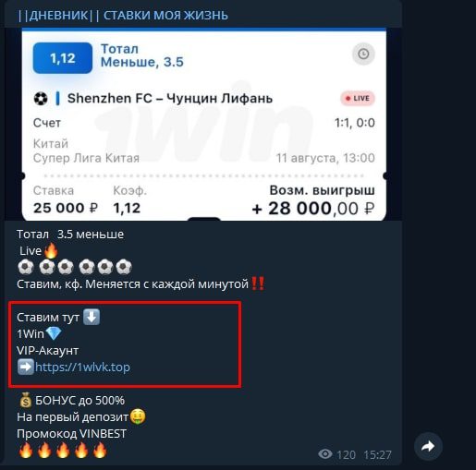This screenshot has height=470, width=476.
Task: Click the fire emoji next to Live
Action: [x=51, y=250]
